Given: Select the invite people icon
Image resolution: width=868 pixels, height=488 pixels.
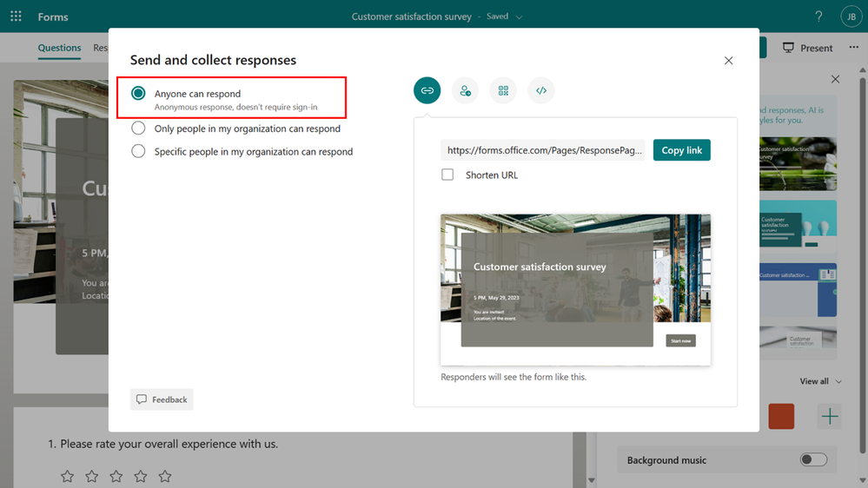Looking at the screenshot, I should (x=465, y=90).
